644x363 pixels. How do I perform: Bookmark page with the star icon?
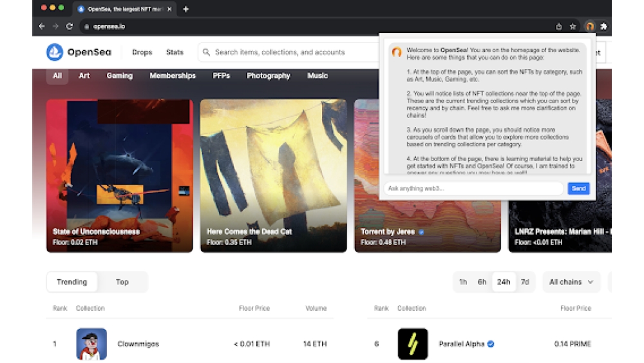573,26
